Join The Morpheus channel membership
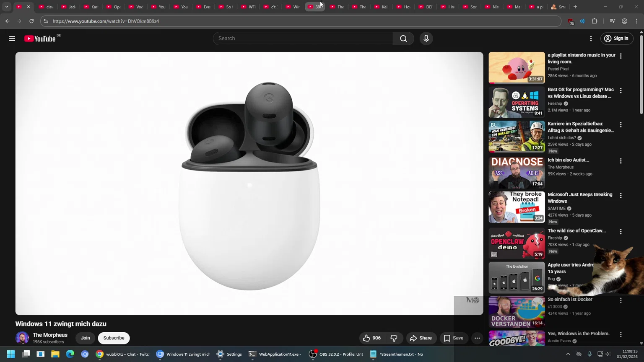644x362 pixels. 85,338
